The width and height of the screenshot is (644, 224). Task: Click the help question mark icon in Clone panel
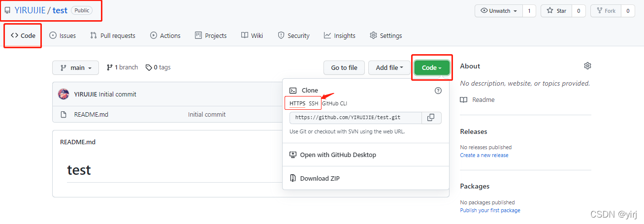click(438, 91)
